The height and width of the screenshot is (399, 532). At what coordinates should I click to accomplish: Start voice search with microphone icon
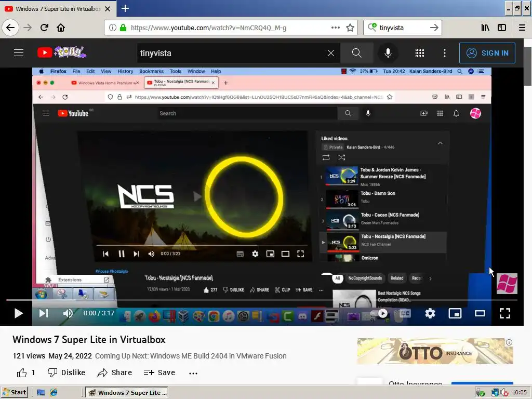click(x=388, y=53)
